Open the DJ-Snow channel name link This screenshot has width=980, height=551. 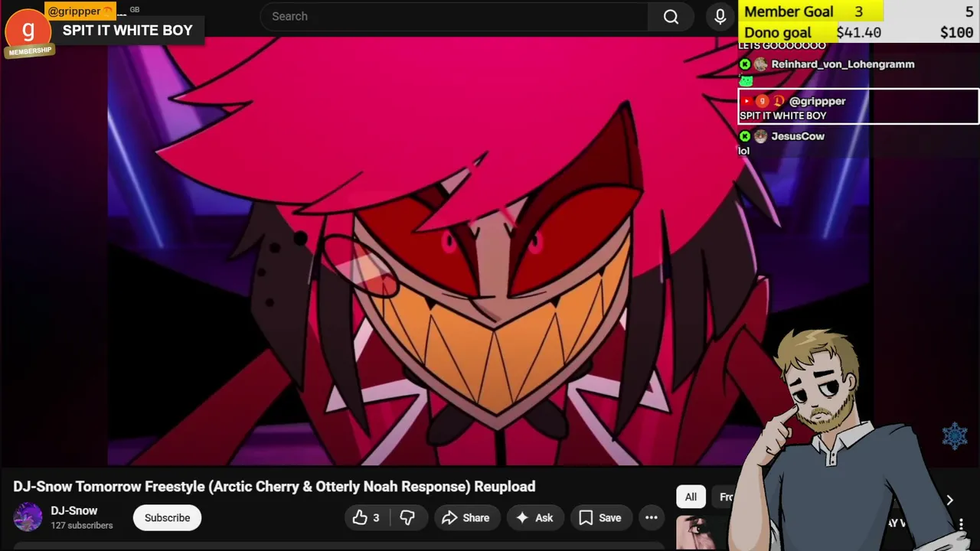point(74,510)
